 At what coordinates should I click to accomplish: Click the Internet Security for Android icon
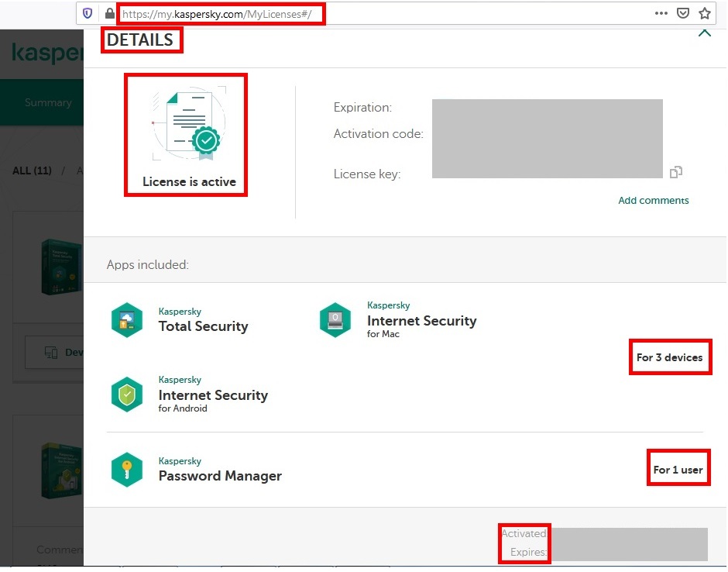pos(127,395)
